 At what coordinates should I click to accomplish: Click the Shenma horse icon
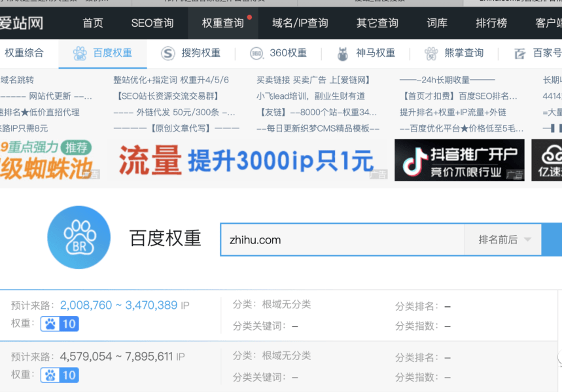tap(343, 54)
